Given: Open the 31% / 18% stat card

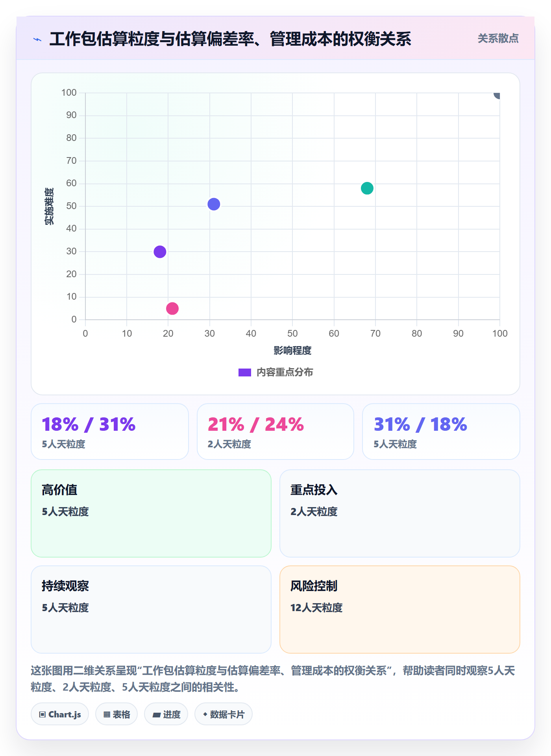Looking at the screenshot, I should tap(441, 432).
